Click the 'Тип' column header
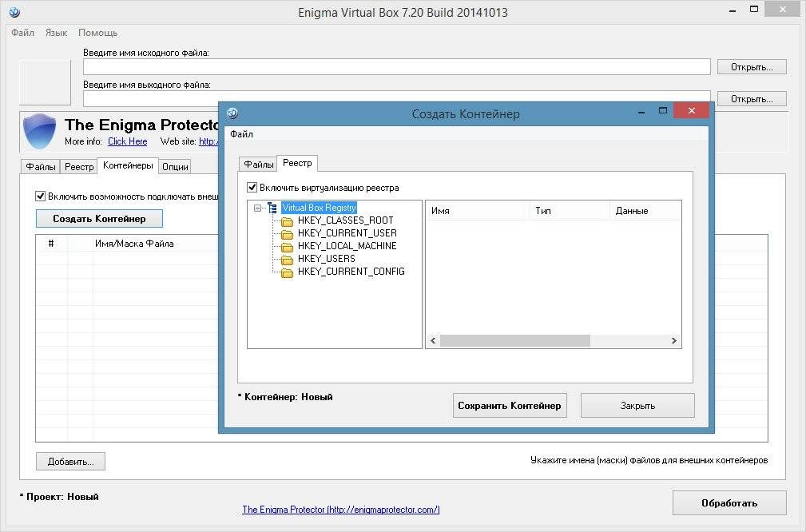 (570, 211)
